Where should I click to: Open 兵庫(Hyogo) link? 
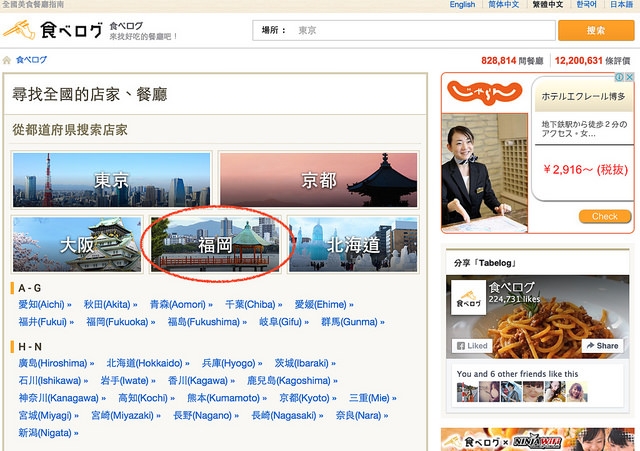click(x=232, y=363)
